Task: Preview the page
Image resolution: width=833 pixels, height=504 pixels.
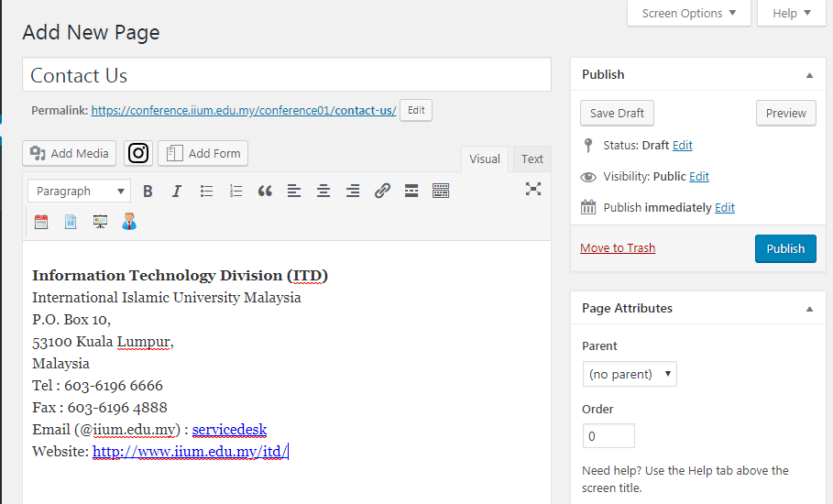Action: [785, 113]
